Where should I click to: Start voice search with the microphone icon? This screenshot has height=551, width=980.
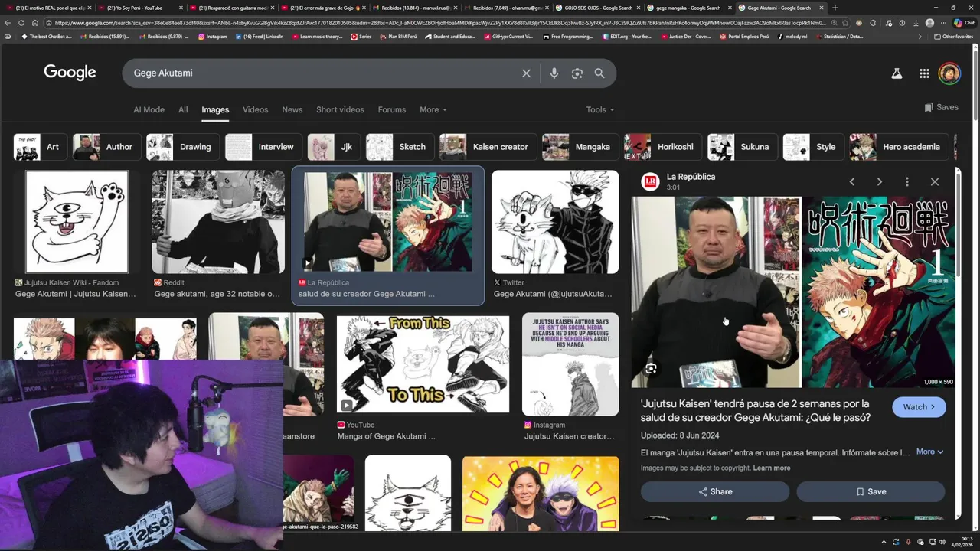tap(554, 73)
